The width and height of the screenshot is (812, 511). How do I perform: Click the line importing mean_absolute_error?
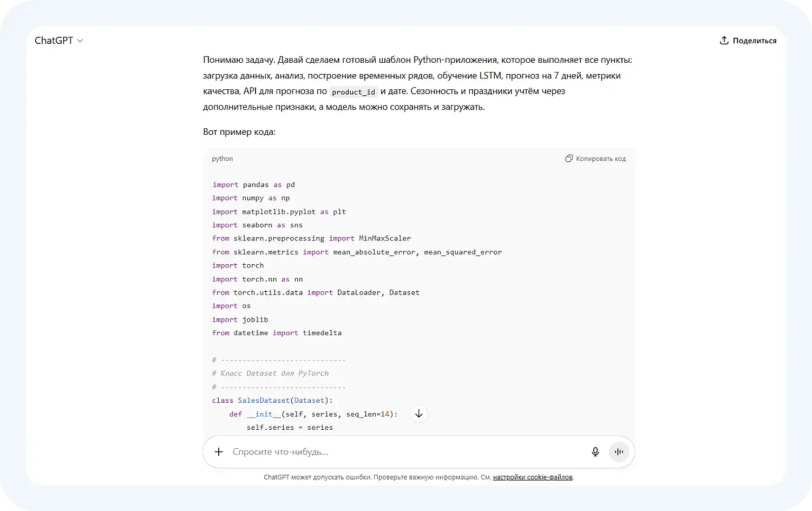click(x=357, y=252)
